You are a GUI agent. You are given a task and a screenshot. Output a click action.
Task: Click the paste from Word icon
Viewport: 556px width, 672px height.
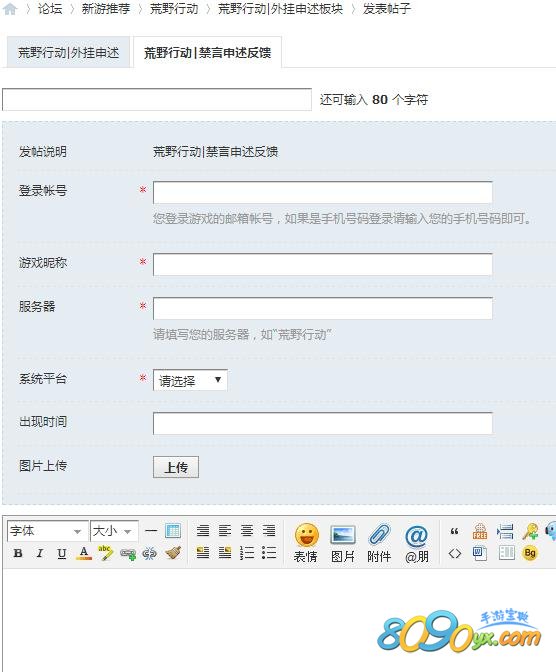pyautogui.click(x=480, y=553)
